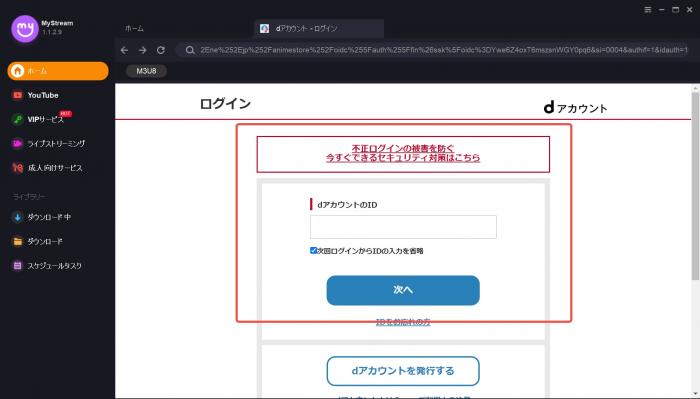Click the M3U8 button
The image size is (700, 399).
coord(146,71)
